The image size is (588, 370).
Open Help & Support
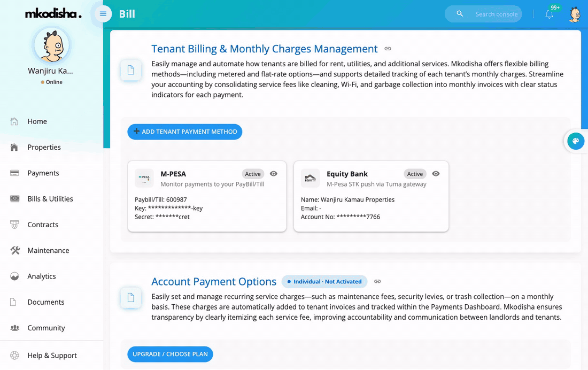click(52, 356)
